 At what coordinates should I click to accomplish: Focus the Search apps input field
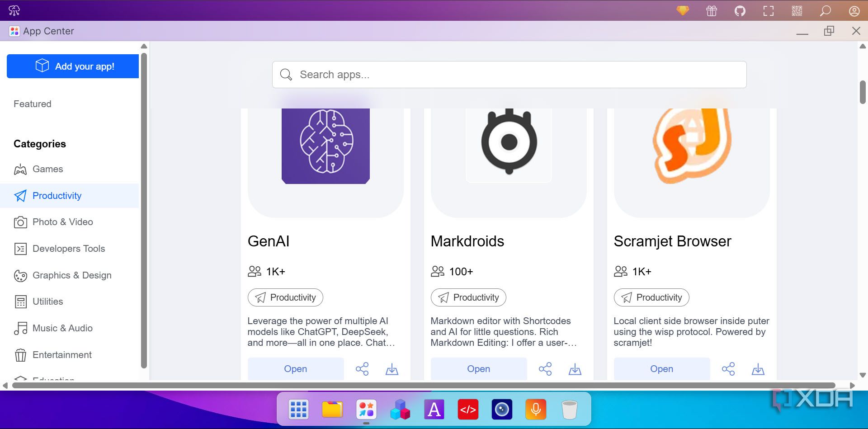[x=509, y=75]
